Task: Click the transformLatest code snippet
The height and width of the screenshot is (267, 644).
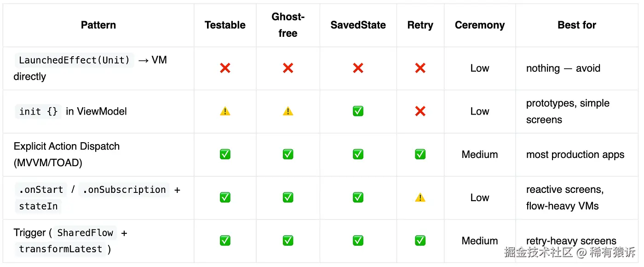Action: pos(60,249)
